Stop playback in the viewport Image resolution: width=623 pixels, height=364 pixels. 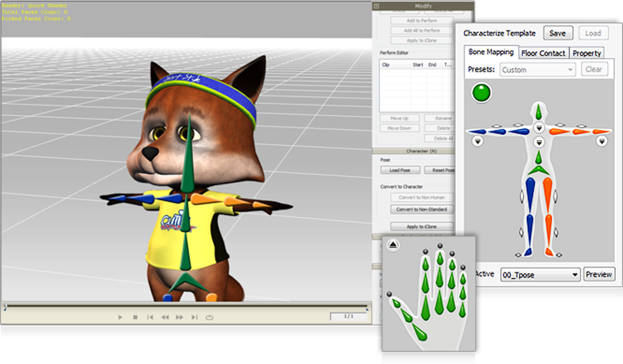point(135,317)
